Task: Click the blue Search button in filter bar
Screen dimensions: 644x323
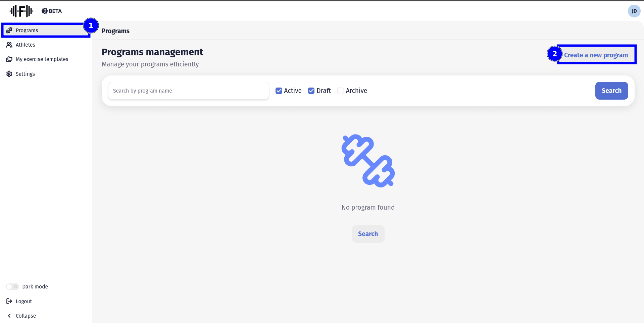Action: [x=611, y=91]
